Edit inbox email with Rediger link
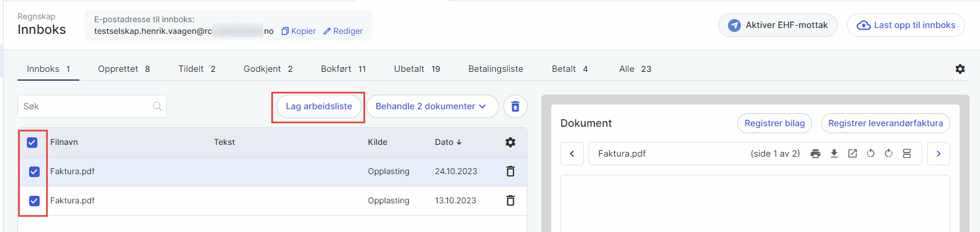Screen dimensions: 980x232 pos(343,31)
